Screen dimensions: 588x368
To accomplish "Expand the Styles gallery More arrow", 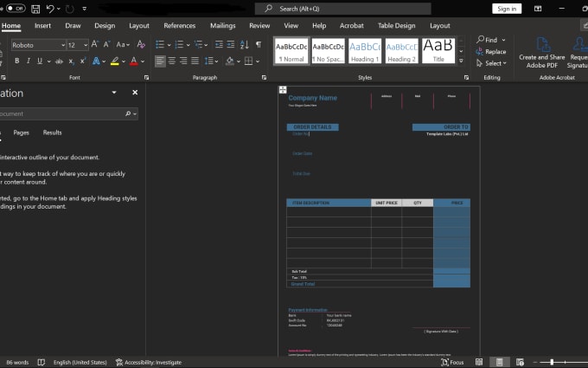I will [461, 61].
